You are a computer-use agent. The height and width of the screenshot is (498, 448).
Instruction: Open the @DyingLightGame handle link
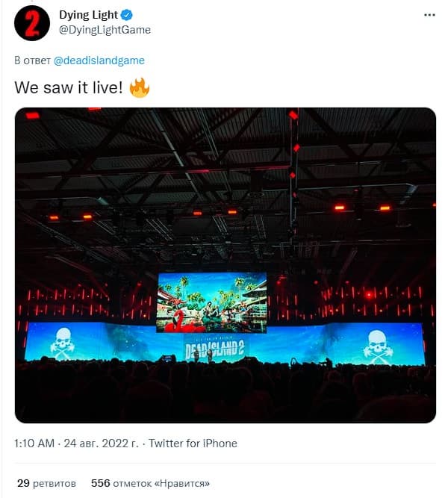point(105,30)
